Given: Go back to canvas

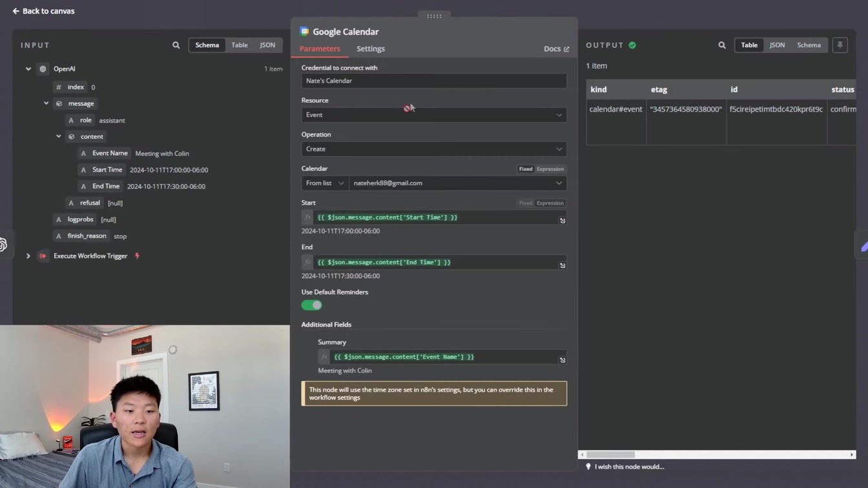Looking at the screenshot, I should [x=43, y=11].
